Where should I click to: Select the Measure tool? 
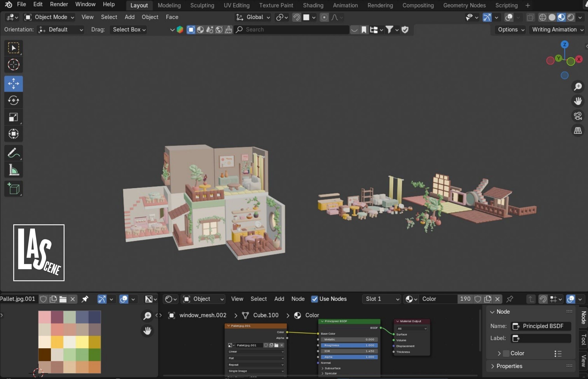(x=13, y=170)
